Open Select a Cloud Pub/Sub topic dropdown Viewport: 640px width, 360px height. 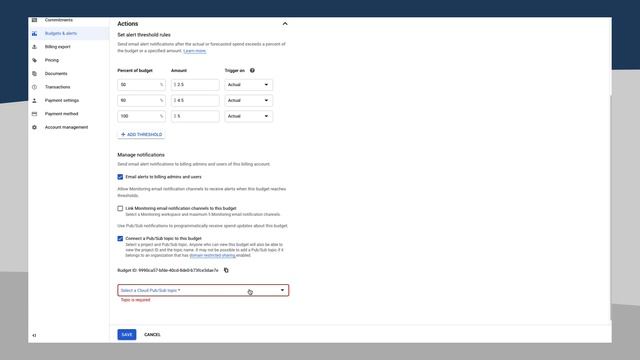(x=203, y=290)
